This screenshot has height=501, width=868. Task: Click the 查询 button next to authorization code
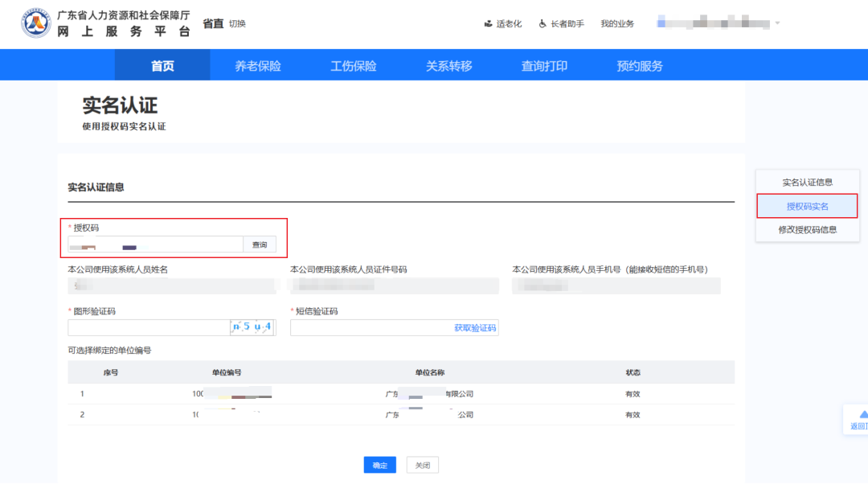(260, 243)
